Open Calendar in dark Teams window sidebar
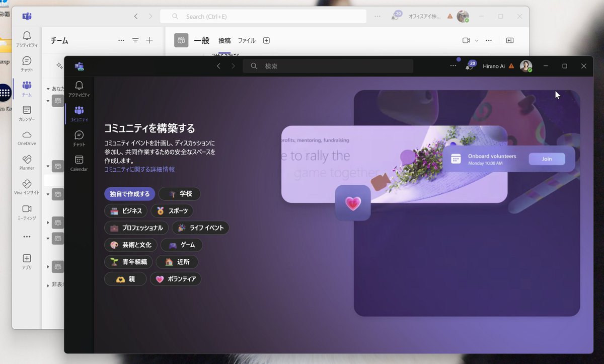Viewport: 604px width, 364px height. 79,163
